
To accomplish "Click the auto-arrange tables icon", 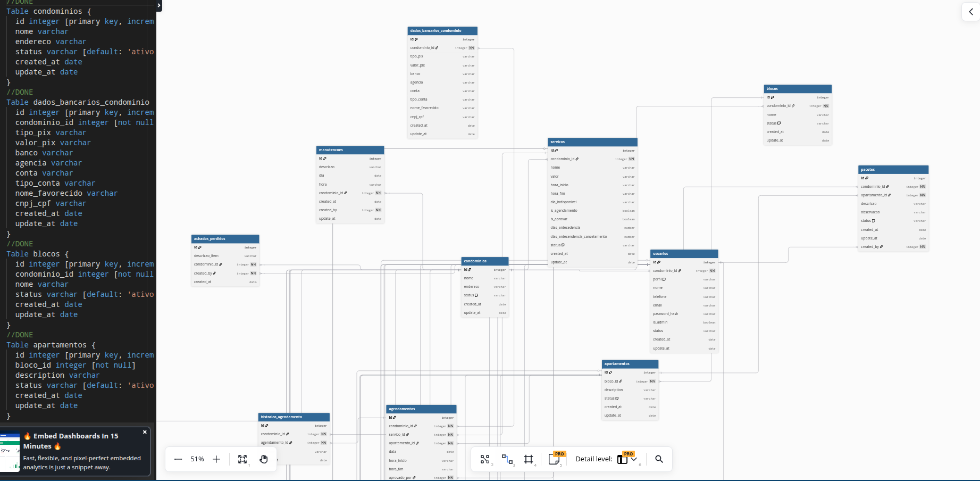I will 485,459.
